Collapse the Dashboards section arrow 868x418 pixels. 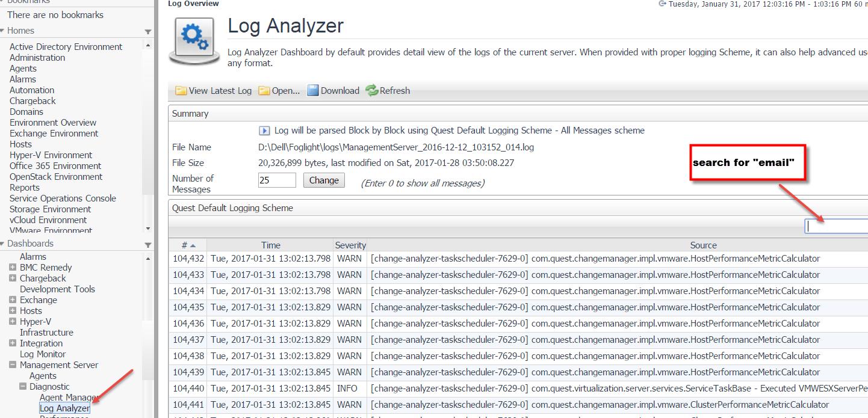[147, 244]
